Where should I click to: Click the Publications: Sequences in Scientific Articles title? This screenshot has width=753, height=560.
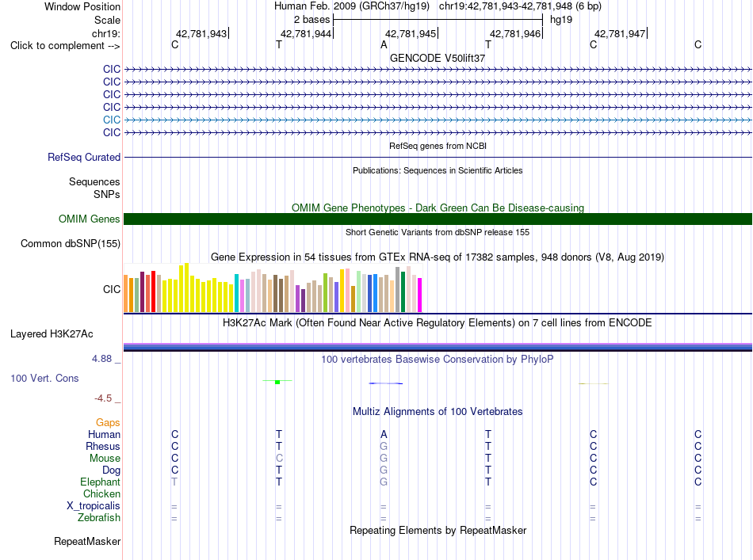point(438,170)
